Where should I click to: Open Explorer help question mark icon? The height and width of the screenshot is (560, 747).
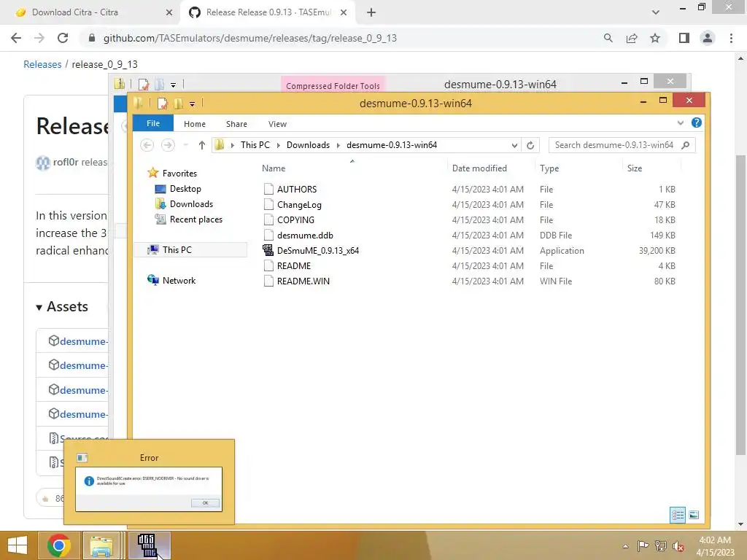point(696,122)
